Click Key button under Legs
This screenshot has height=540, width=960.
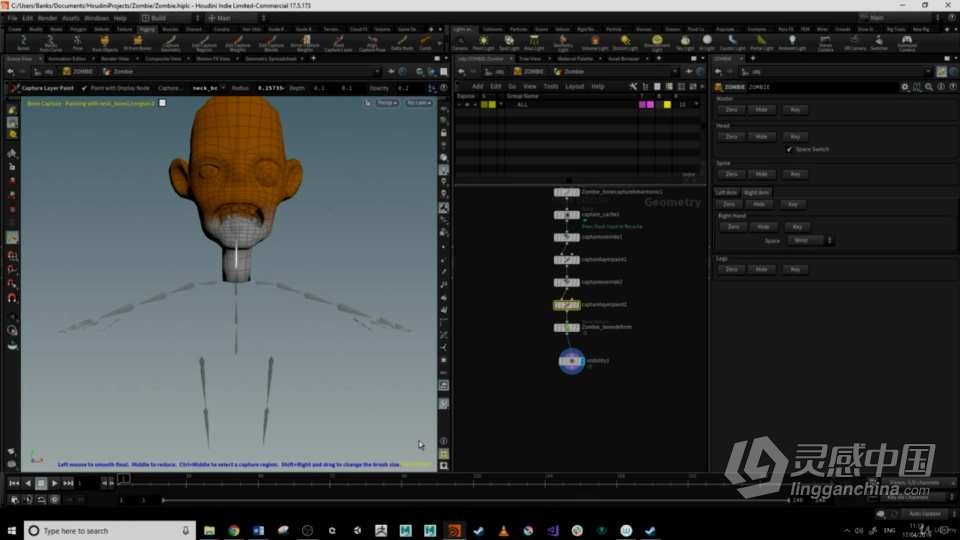[x=795, y=269]
